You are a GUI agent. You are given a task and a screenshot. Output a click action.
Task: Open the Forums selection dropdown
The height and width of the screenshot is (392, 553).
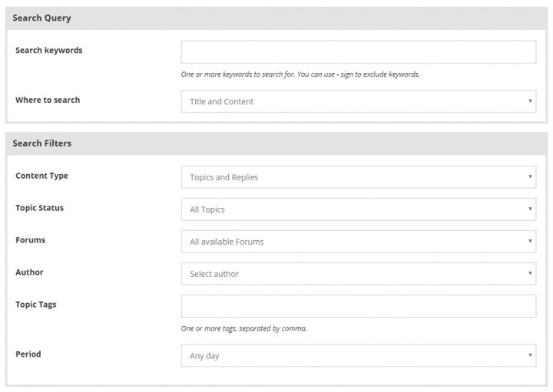[359, 242]
